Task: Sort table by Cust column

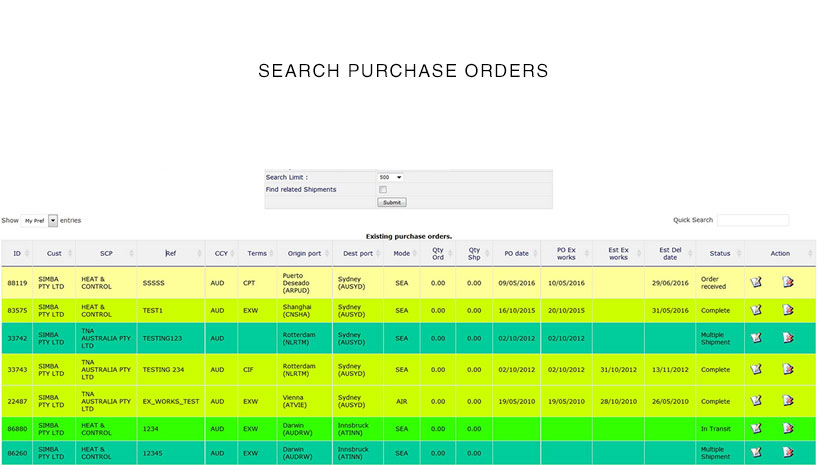Action: coord(54,253)
